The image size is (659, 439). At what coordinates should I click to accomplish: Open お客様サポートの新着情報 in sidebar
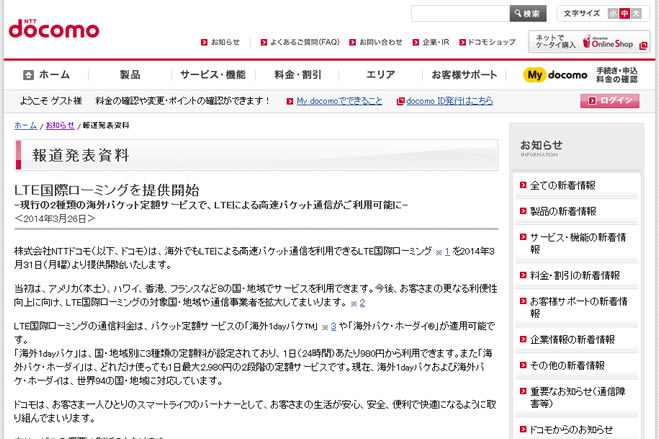click(579, 307)
